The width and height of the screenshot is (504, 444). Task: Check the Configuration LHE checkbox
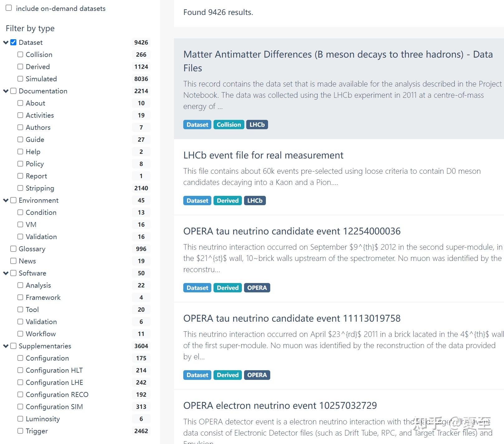point(20,382)
